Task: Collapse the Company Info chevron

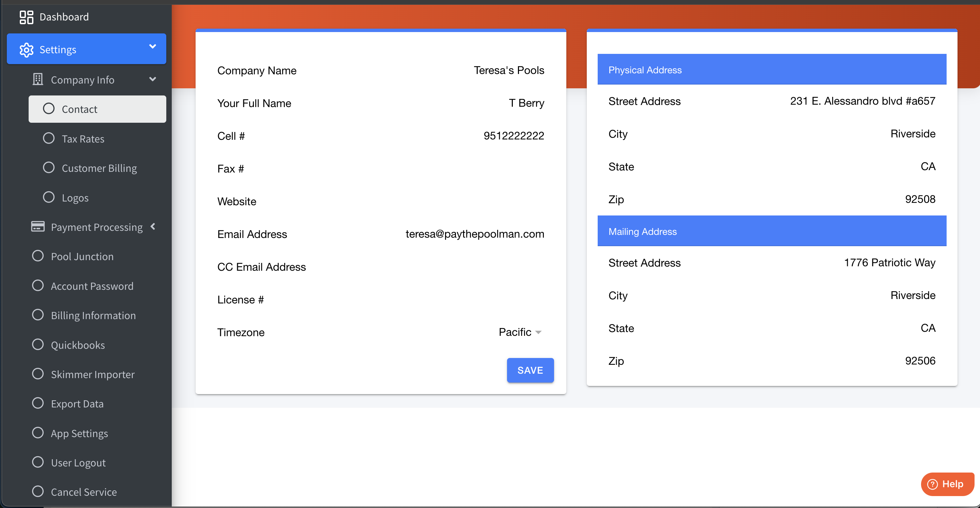Action: click(153, 79)
